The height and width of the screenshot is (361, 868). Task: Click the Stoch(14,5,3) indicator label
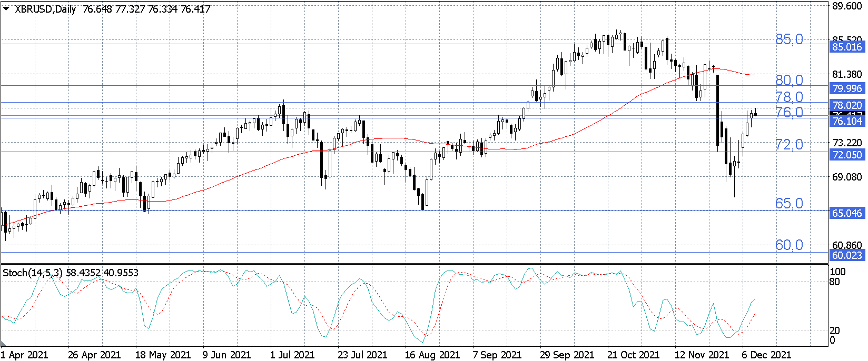33,273
